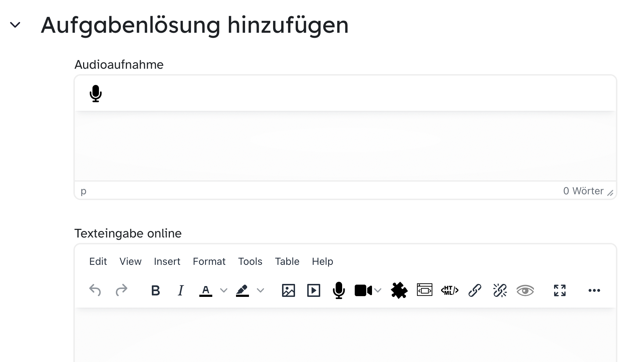Open the puzzle-piece plugin icon
Screen dimensions: 644x362
(x=399, y=290)
